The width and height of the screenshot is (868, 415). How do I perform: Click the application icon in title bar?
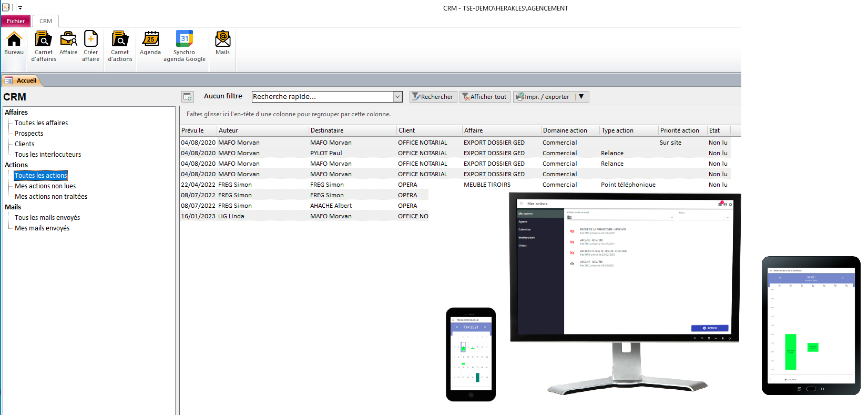[x=6, y=7]
